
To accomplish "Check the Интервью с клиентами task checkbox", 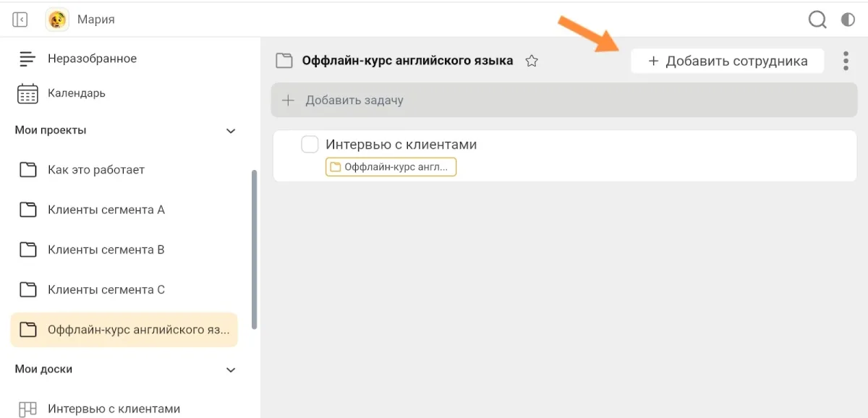I will (x=310, y=145).
